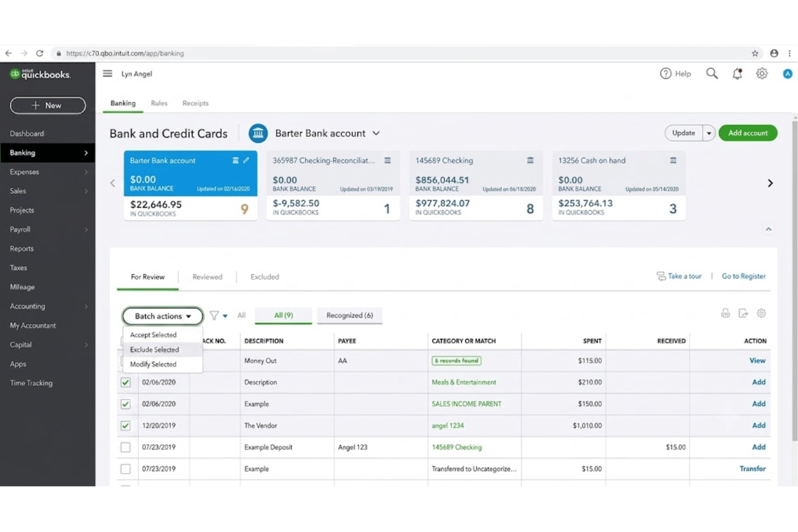The width and height of the screenshot is (798, 532).
Task: Click the browser forward arrow
Action: coord(24,53)
